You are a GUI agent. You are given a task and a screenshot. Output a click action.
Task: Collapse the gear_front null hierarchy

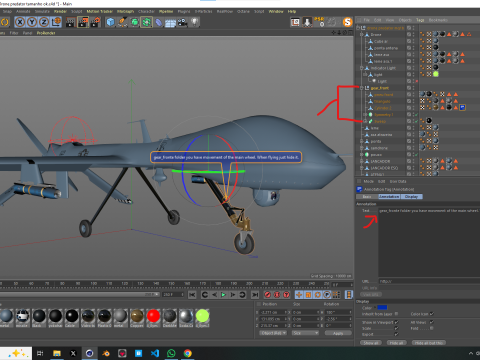pyautogui.click(x=362, y=88)
